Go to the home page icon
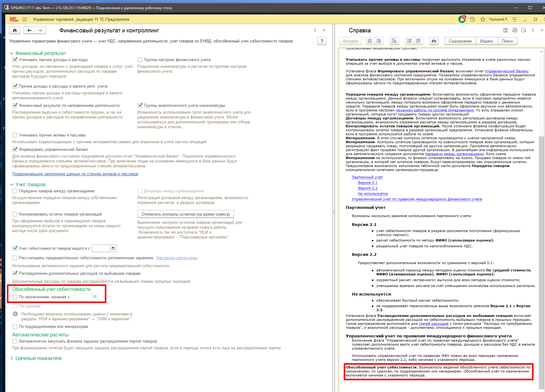This screenshot has height=392, width=545. click(15, 30)
